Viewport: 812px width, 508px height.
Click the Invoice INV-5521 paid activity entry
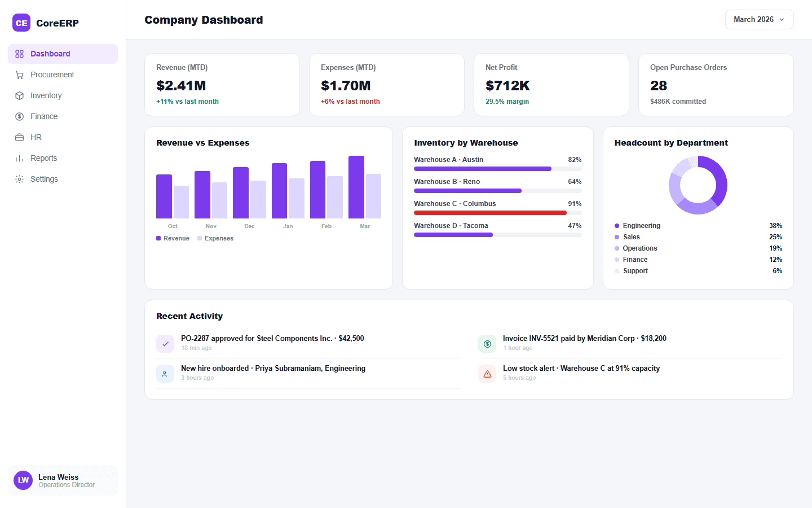630,343
